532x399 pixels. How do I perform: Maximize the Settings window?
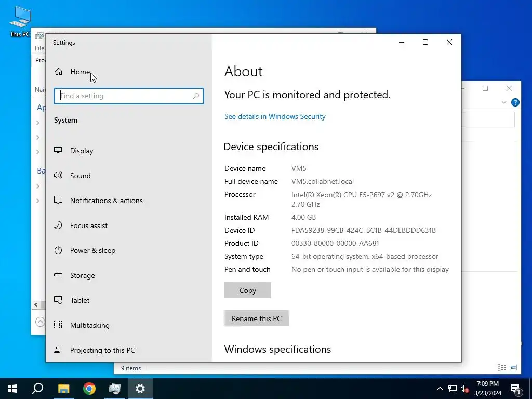(425, 42)
